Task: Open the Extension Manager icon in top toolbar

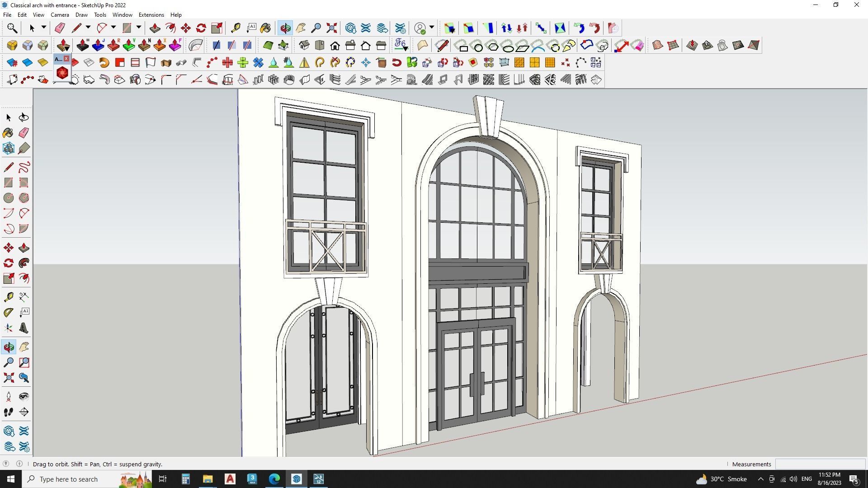Action: click(x=400, y=28)
